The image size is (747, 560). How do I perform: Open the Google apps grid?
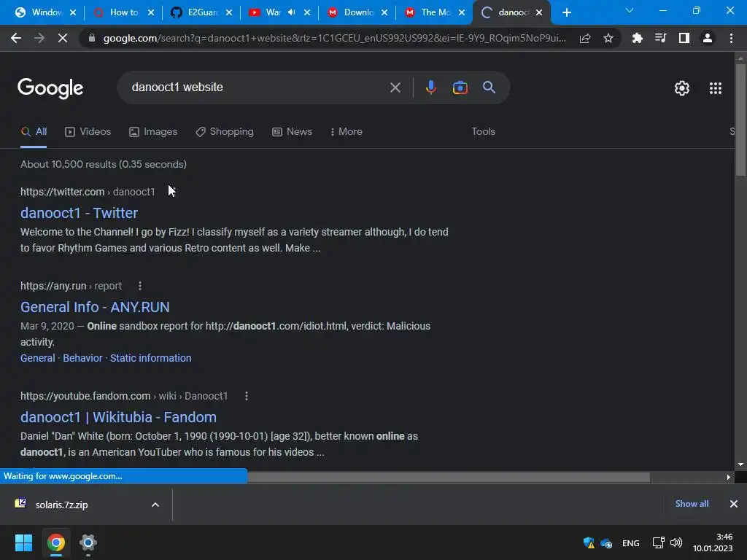[715, 88]
